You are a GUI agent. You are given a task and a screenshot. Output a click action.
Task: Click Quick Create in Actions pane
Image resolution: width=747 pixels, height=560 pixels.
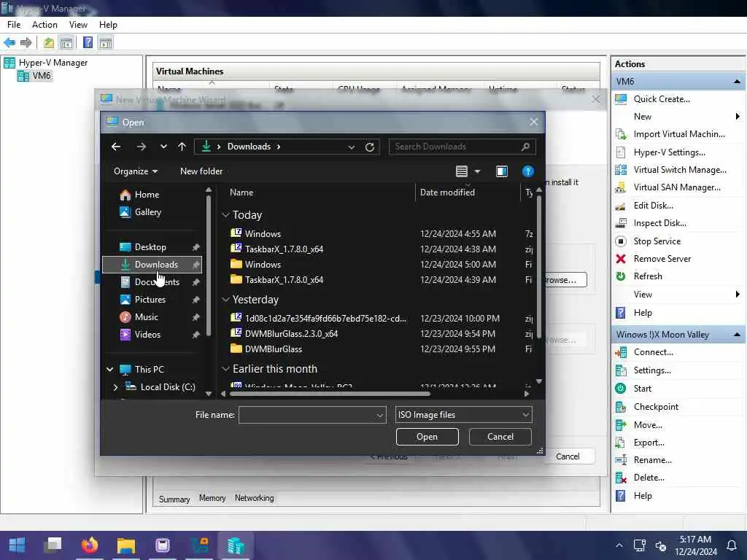click(661, 99)
